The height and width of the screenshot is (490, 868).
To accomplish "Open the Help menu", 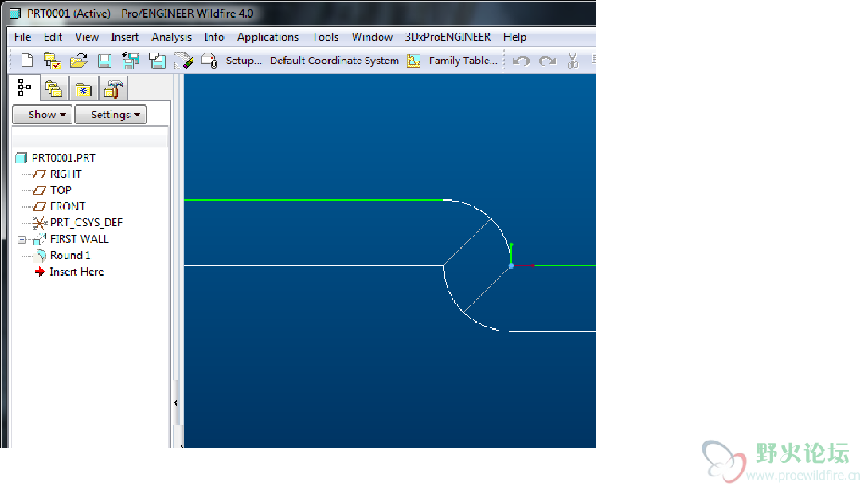I will click(x=514, y=37).
